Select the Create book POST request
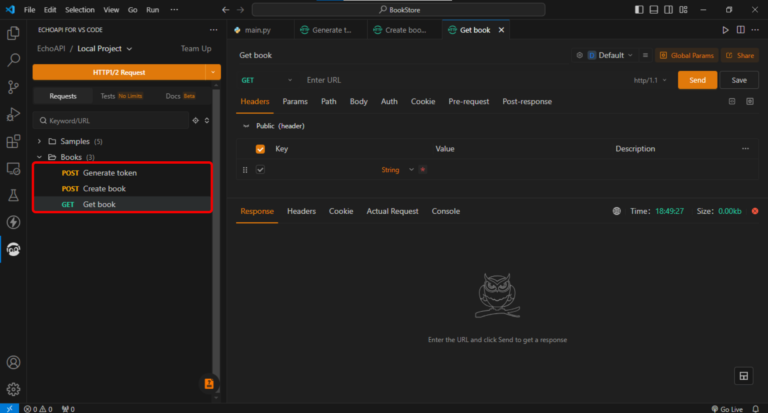768x413 pixels. point(104,188)
